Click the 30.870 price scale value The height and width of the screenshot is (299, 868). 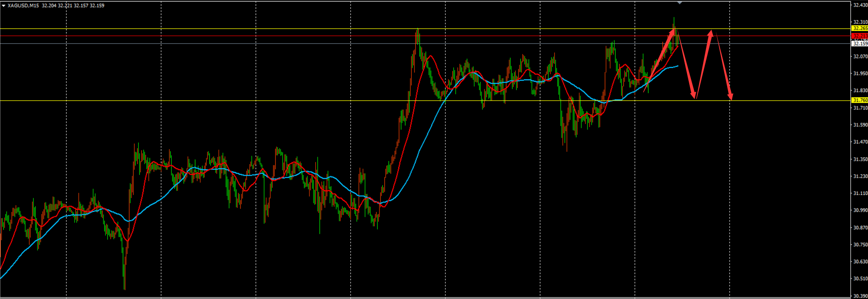pyautogui.click(x=860, y=228)
